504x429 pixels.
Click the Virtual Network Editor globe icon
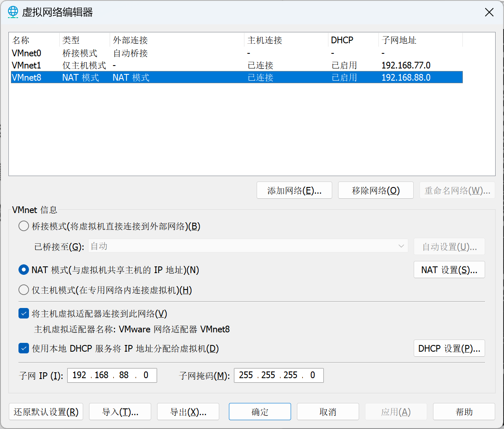tap(13, 12)
